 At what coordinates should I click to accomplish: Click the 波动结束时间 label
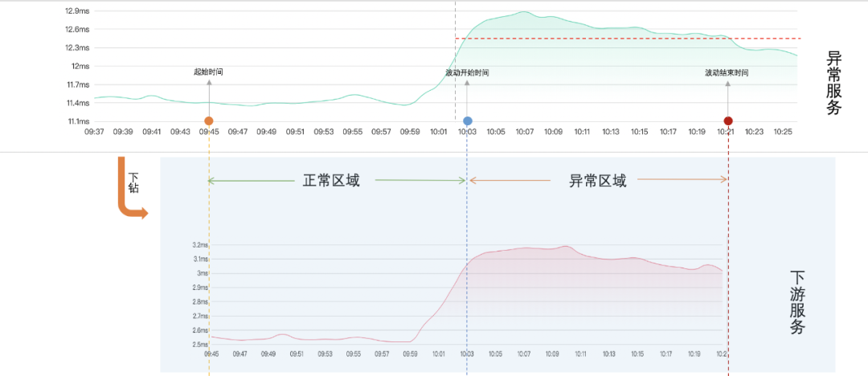pyautogui.click(x=727, y=72)
